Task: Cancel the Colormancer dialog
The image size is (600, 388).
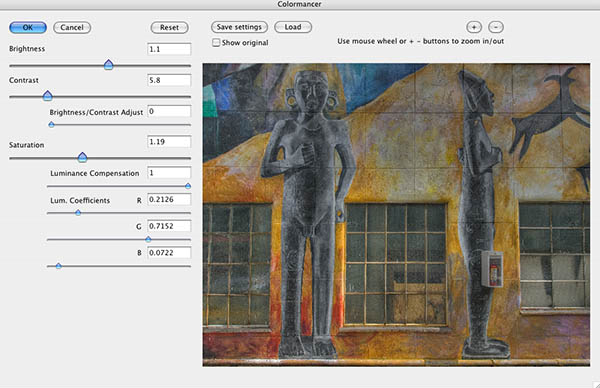Action: [72, 28]
